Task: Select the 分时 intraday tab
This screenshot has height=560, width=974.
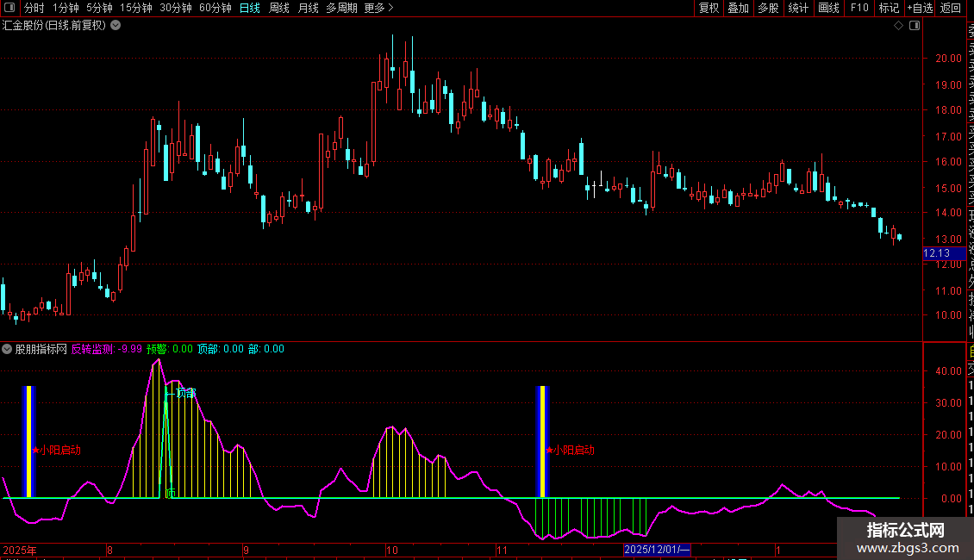Action: (x=34, y=9)
